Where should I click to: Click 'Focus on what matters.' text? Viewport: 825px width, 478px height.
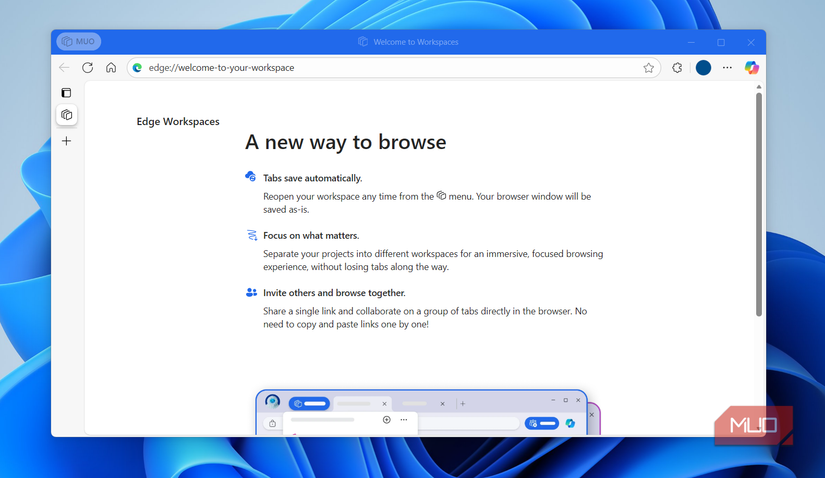pyautogui.click(x=311, y=235)
